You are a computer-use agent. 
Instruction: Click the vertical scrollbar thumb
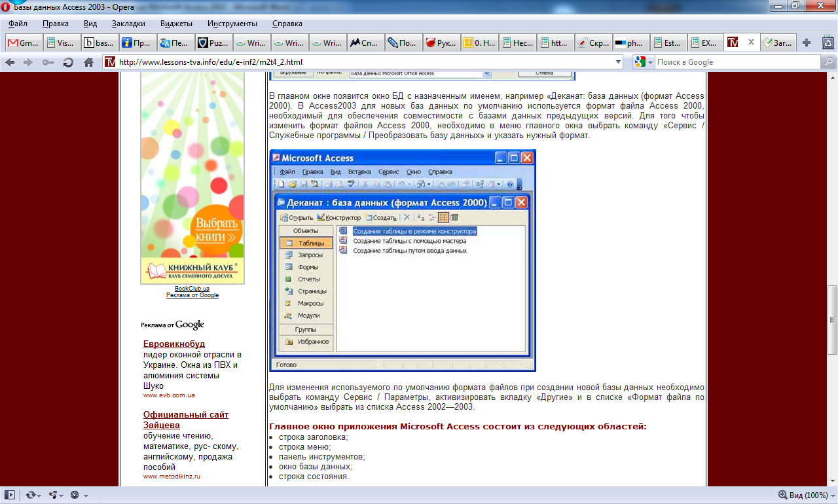(x=832, y=320)
